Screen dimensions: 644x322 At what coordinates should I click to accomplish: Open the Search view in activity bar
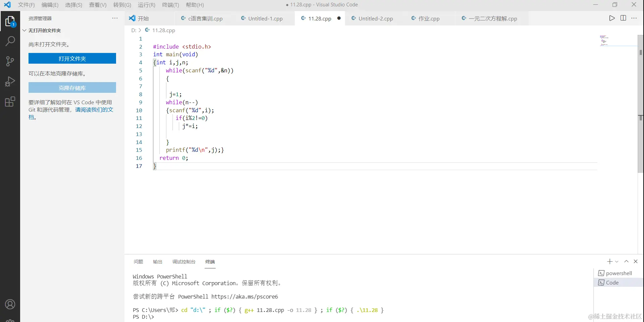tap(10, 41)
